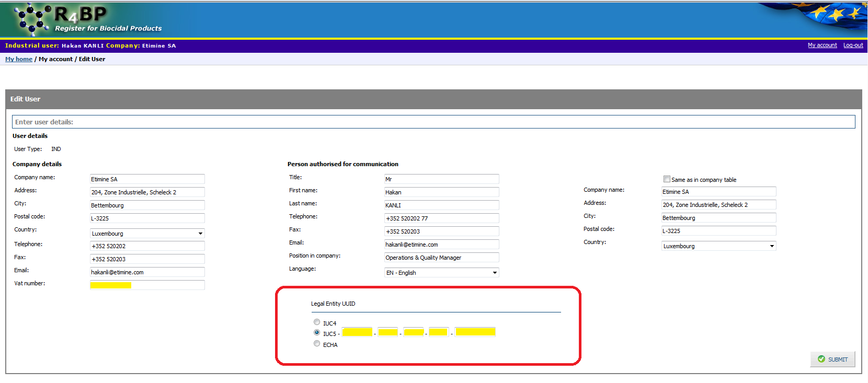868x383 pixels.
Task: Click the First name field Hakan
Action: (x=442, y=192)
